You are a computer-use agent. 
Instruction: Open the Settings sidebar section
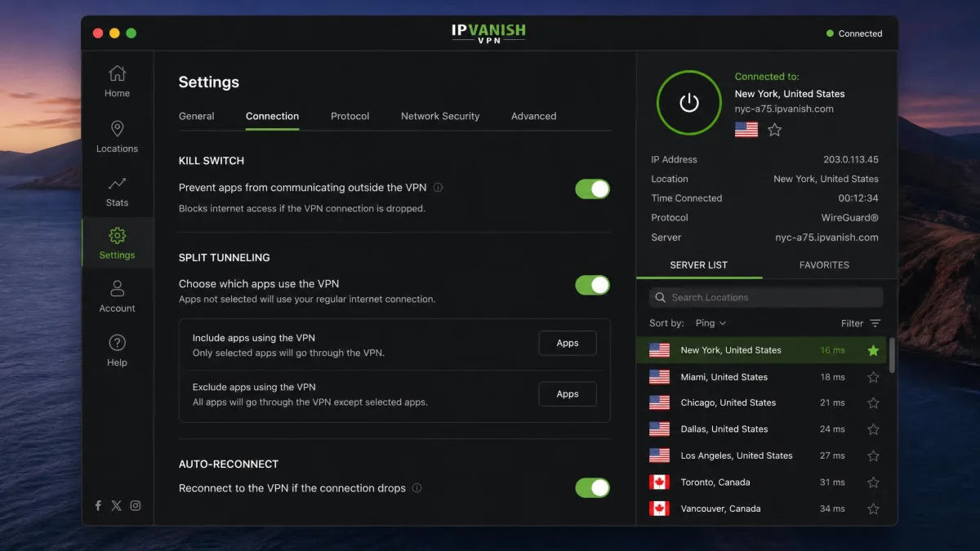pyautogui.click(x=117, y=243)
